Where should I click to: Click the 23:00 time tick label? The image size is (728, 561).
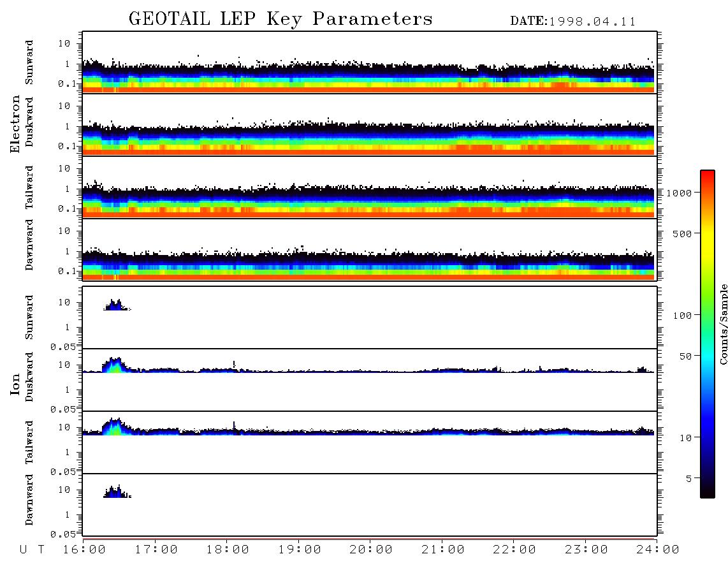coord(586,550)
